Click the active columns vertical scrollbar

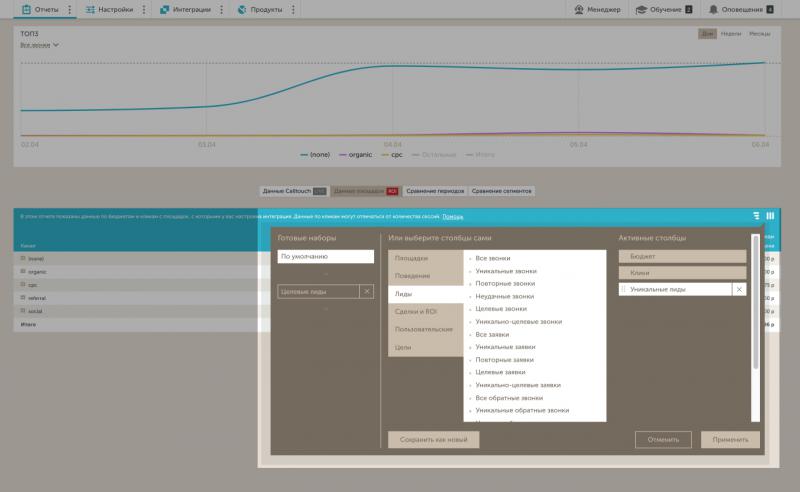[755, 300]
